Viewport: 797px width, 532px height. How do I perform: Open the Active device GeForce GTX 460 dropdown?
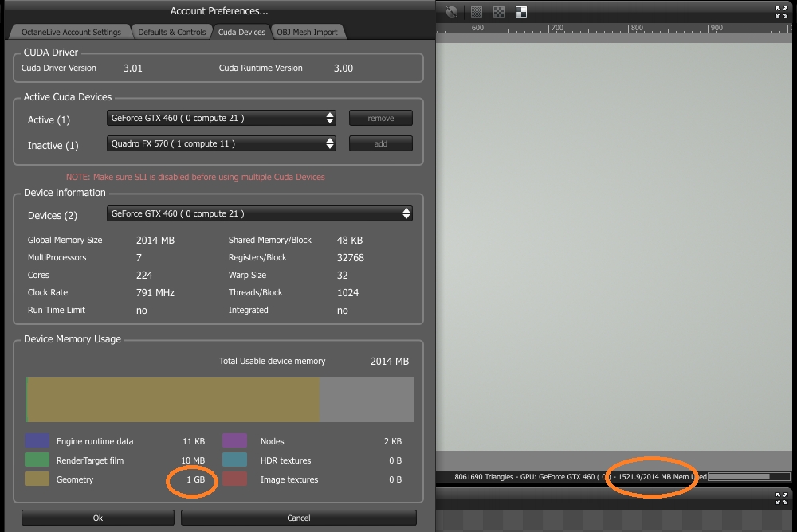point(222,118)
